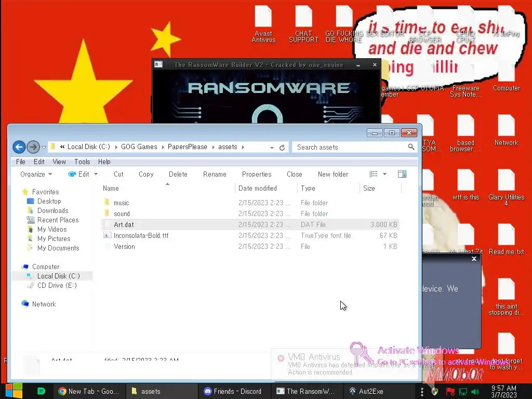Select PapersPlease in the breadcrumb path

[x=187, y=147]
